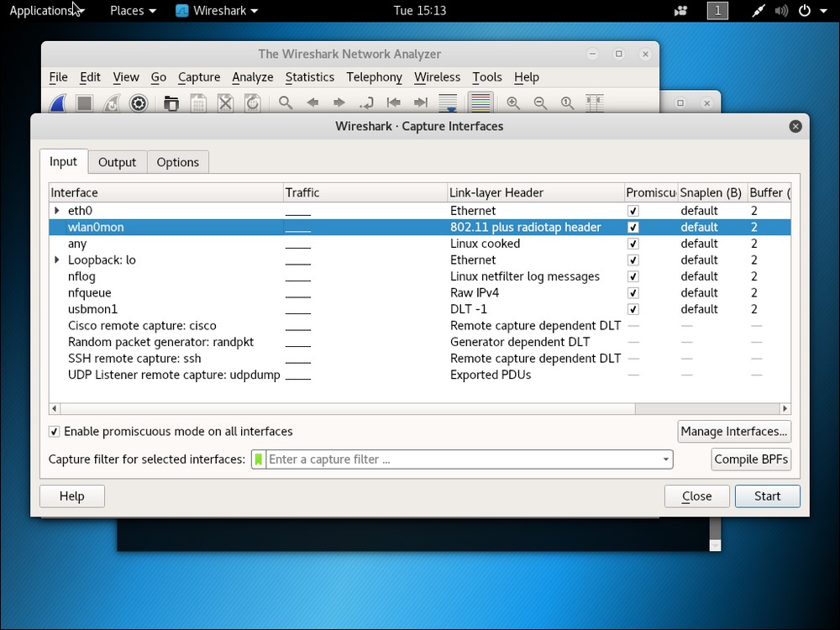This screenshot has width=840, height=630.
Task: Expand the eth0 interface row
Action: [x=57, y=211]
